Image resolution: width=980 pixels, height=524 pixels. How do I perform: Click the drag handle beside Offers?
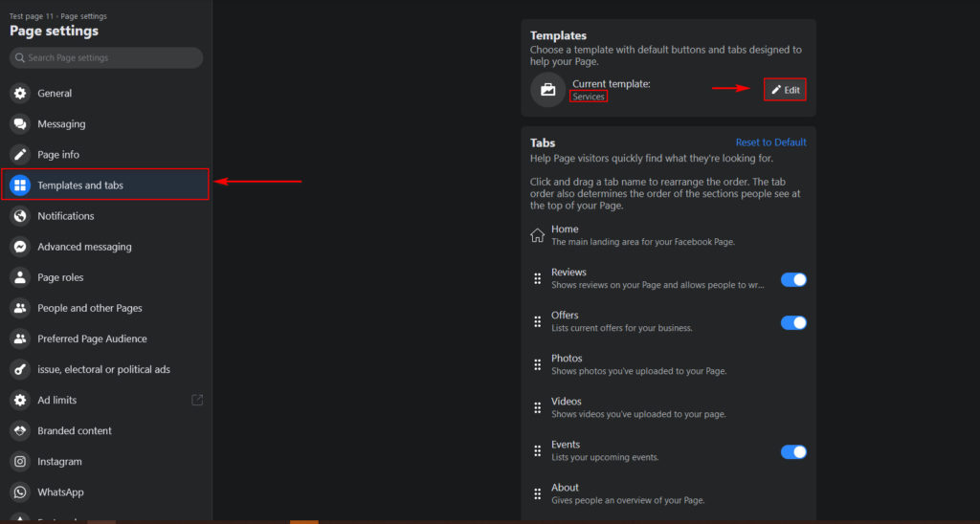(538, 321)
